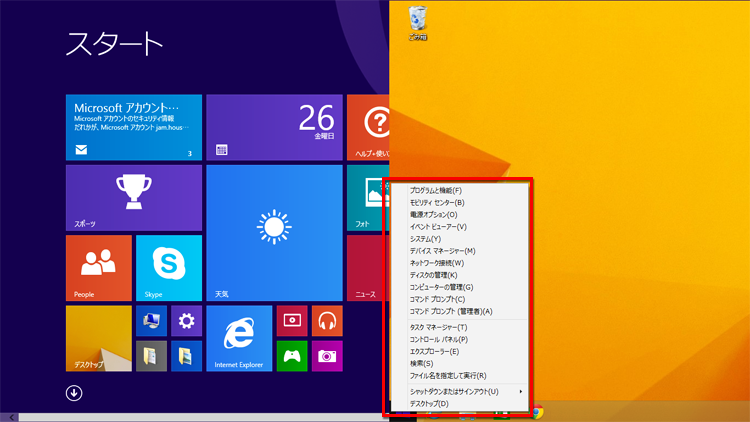Open the PC settings gear tile
750x422 pixels.
tap(185, 321)
